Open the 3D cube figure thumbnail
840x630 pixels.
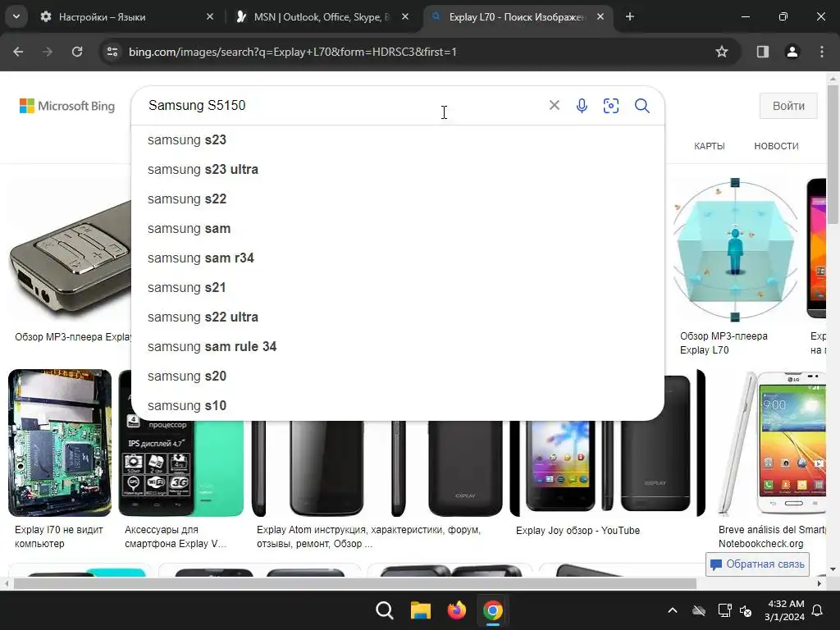735,249
